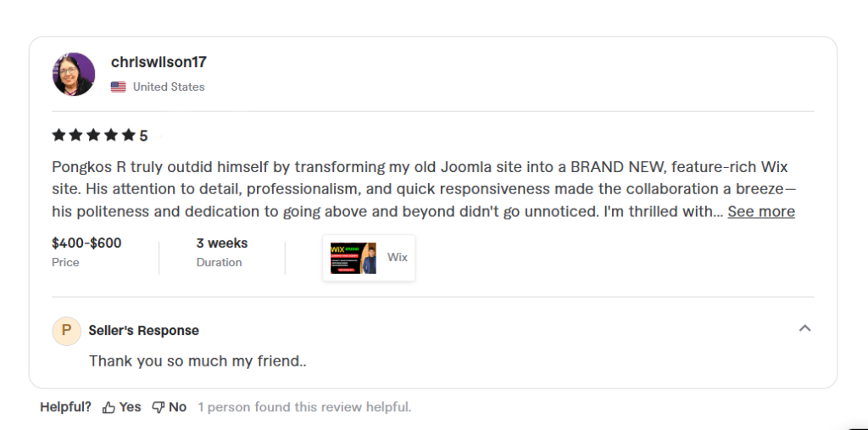Expand the review with See more
The image size is (868, 430).
(761, 211)
